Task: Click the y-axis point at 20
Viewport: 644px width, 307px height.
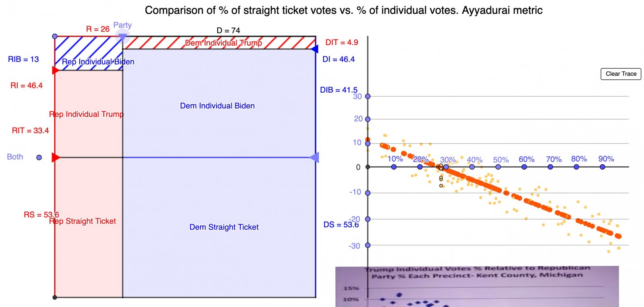Action: [x=367, y=119]
